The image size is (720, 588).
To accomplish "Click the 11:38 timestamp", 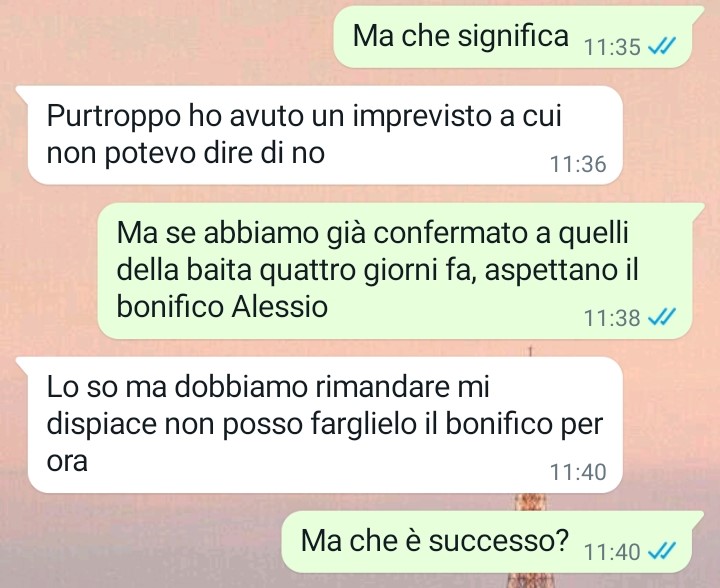I will [612, 318].
